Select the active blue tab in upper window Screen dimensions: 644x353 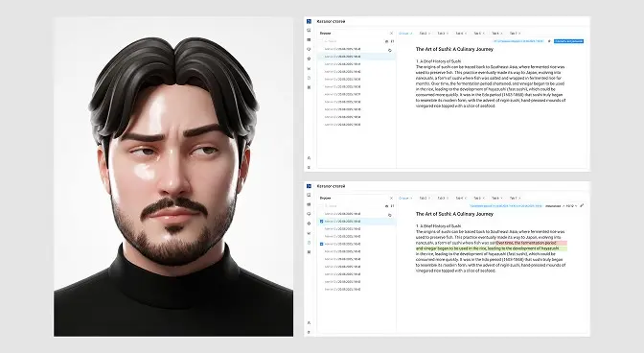pos(405,34)
